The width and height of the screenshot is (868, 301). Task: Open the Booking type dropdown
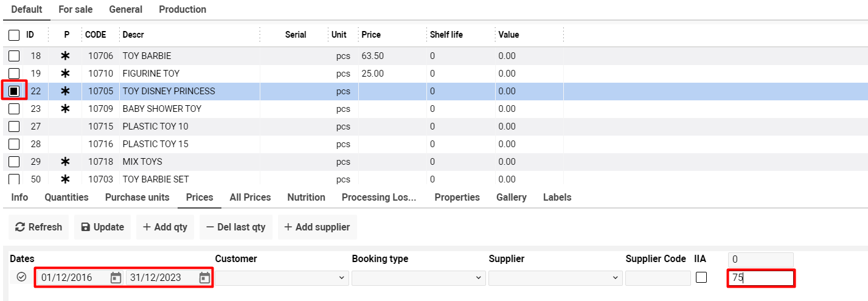tap(418, 278)
